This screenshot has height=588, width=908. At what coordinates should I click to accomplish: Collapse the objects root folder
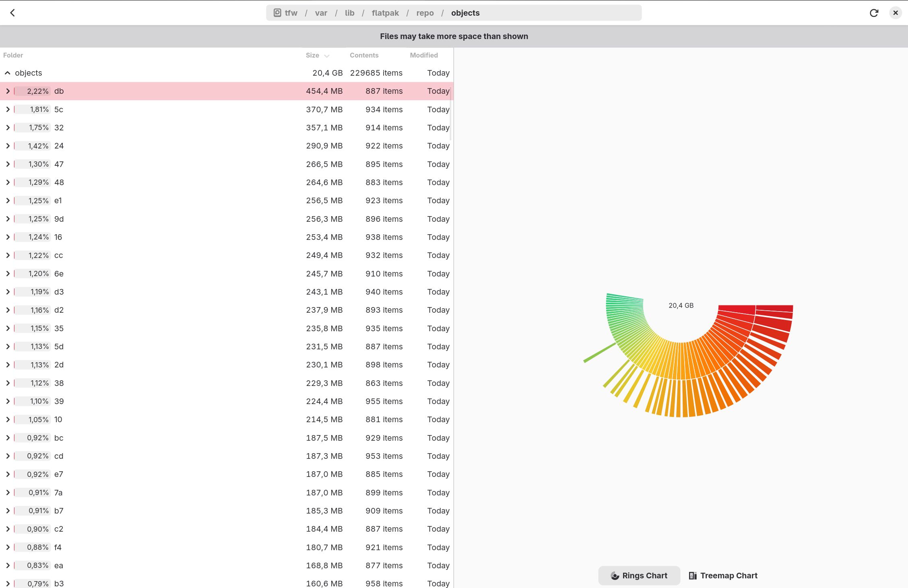[x=7, y=73]
